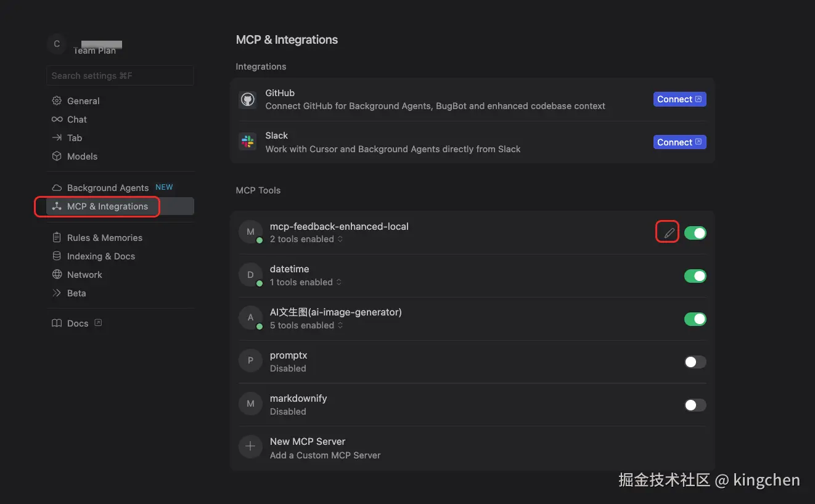Turn off the datetime MCP toggle
Screen dimensions: 815x504
click(695, 276)
